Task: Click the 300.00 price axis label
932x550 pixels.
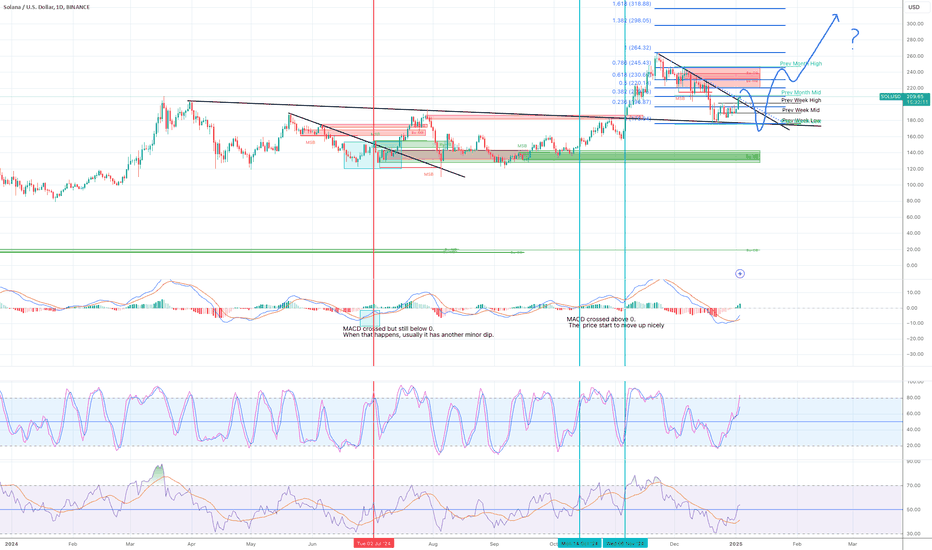Action: 915,24
